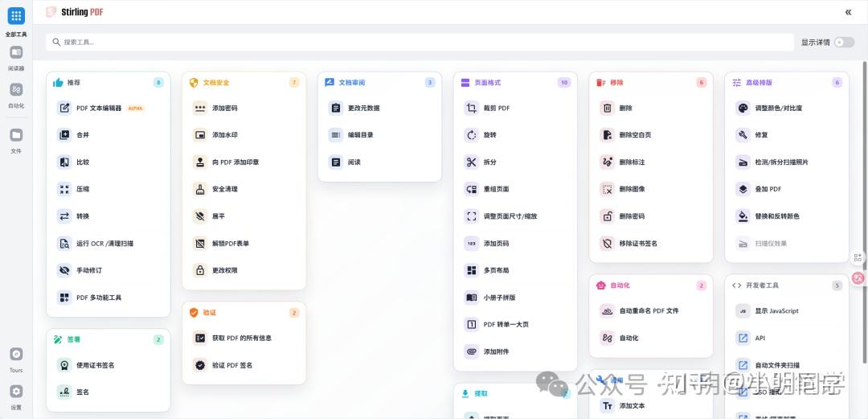Open 自动化 in left sidebar
This screenshot has width=868, height=419.
click(x=16, y=89)
